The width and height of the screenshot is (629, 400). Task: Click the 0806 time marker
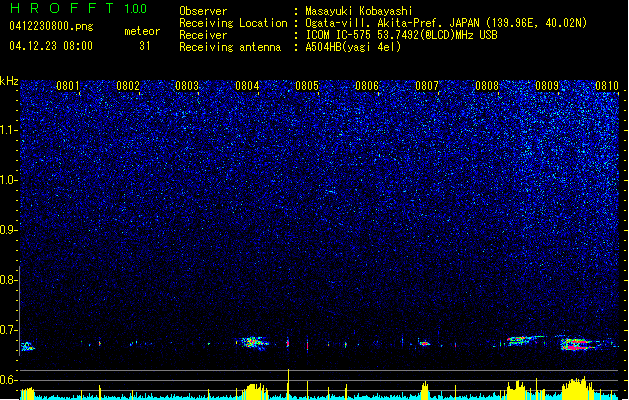(x=367, y=86)
